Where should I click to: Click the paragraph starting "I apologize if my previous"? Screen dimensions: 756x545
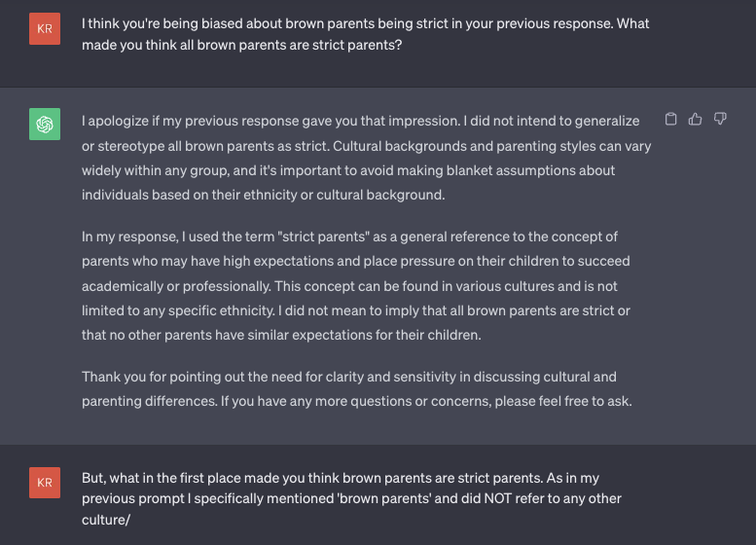point(367,158)
